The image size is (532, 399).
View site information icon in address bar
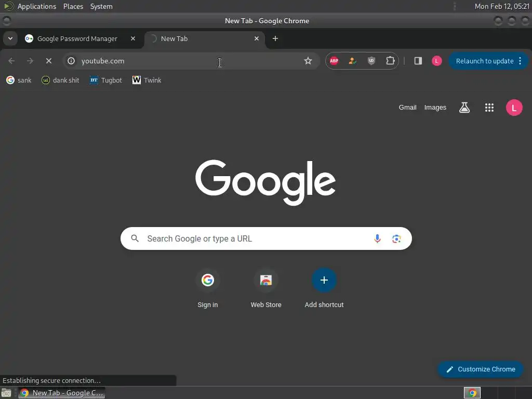pyautogui.click(x=71, y=61)
